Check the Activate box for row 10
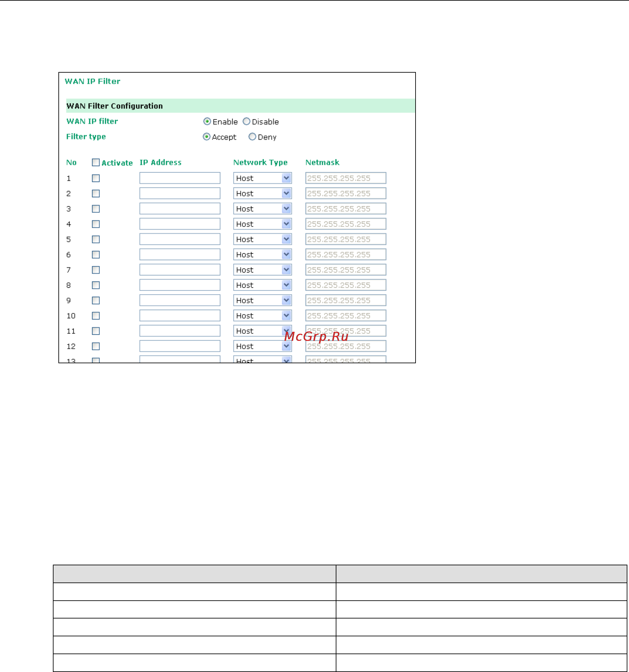 click(x=96, y=316)
